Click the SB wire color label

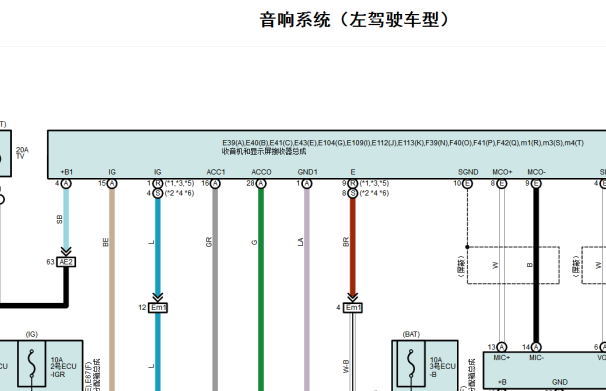pos(59,219)
